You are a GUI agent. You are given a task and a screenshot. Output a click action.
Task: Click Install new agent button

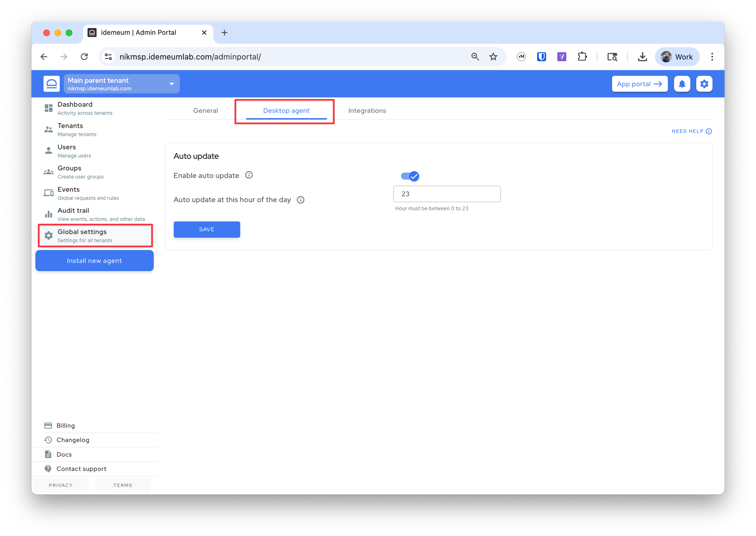(x=94, y=261)
